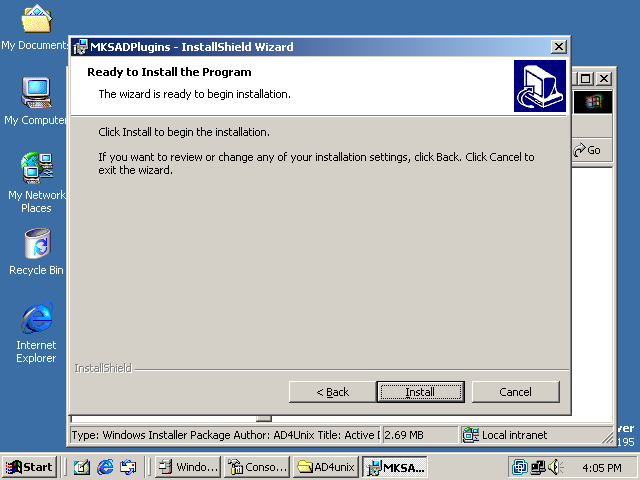Click the Windows logo throbber in background window
640x480 pixels.
pyautogui.click(x=593, y=102)
